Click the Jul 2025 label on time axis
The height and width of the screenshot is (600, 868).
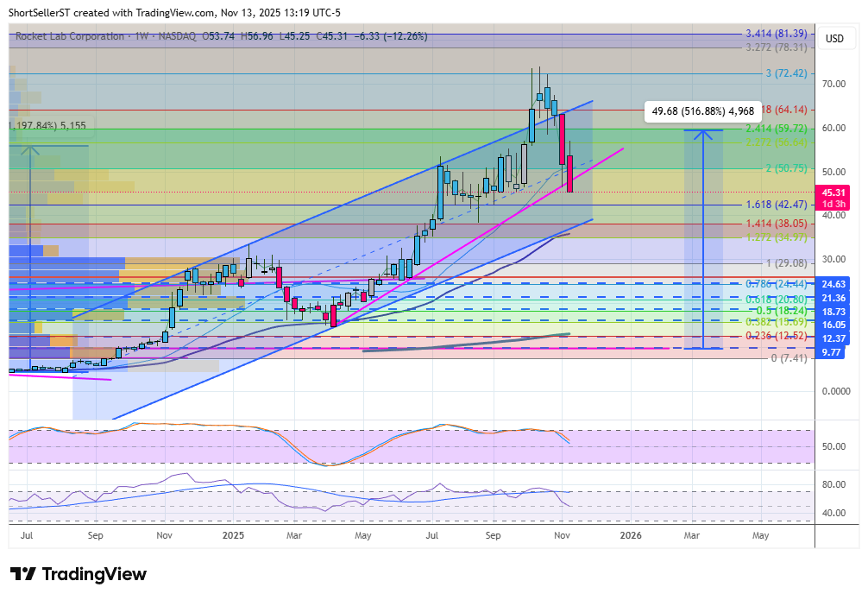(431, 536)
